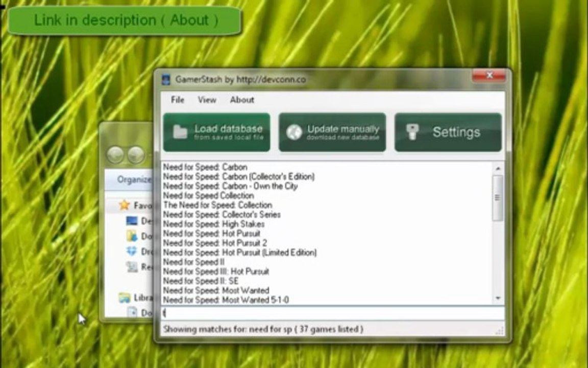Screen dimensions: 588x368
Task: Open the Settings button
Action: [448, 132]
